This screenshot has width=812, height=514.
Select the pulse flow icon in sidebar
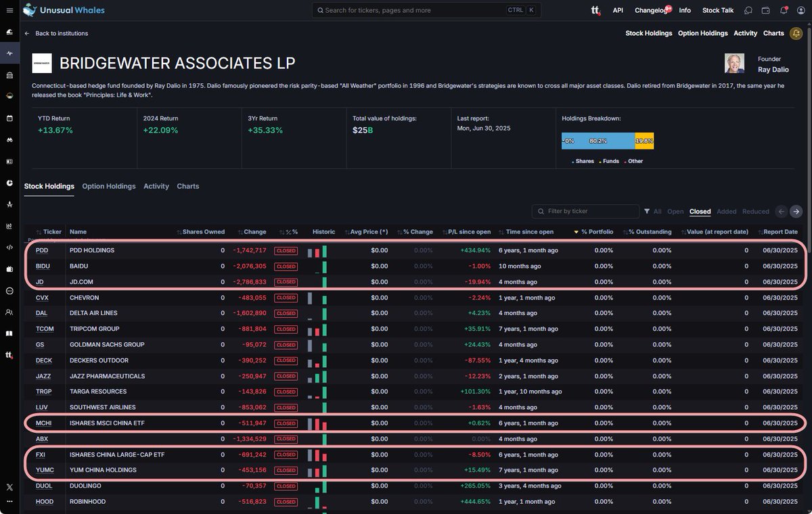(x=9, y=53)
